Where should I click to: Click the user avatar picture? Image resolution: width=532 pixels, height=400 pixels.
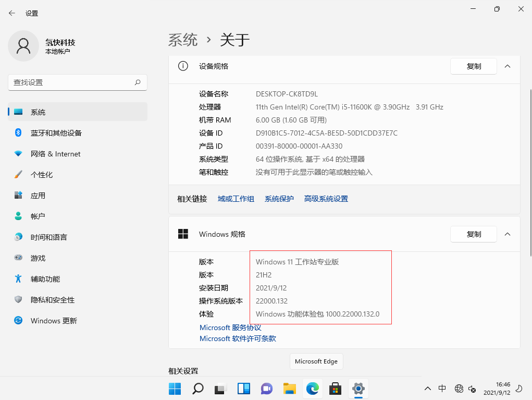(x=23, y=46)
